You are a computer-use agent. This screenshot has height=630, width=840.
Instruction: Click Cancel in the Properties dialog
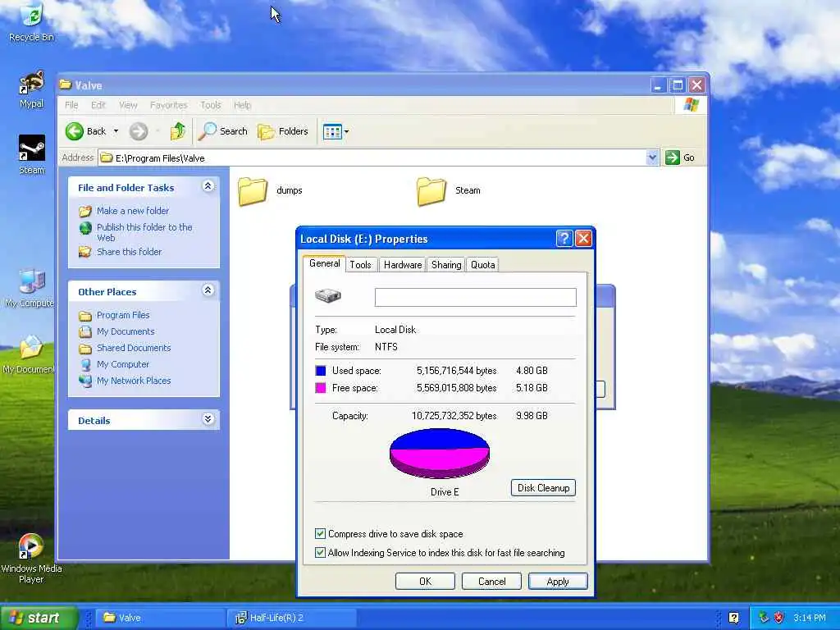[492, 582]
